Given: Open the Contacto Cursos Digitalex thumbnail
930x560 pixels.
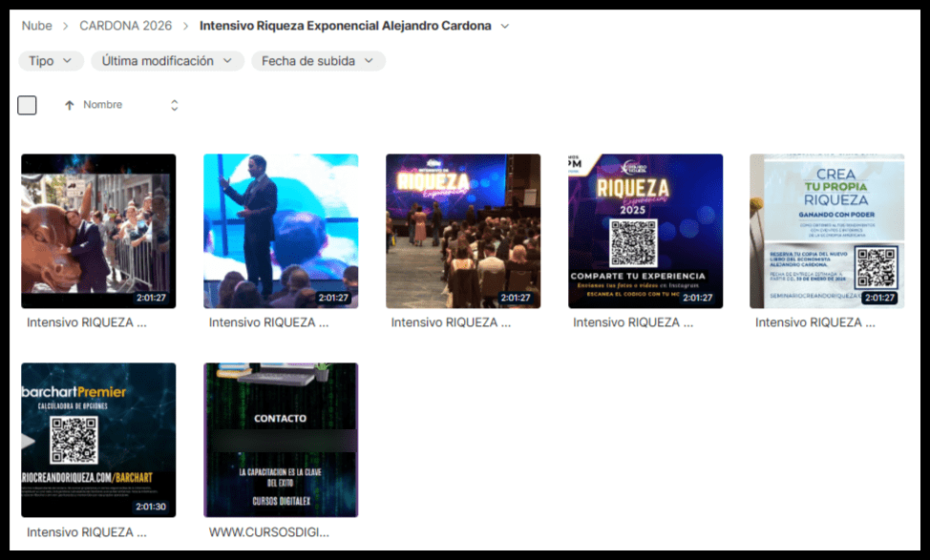Looking at the screenshot, I should pos(281,439).
